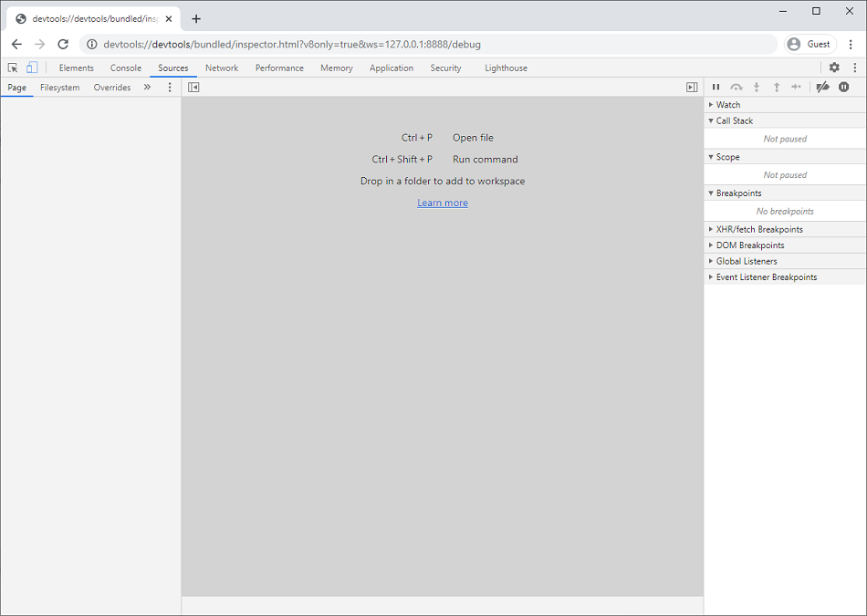
Task: Open the Filesystem navigator tab
Action: (59, 88)
